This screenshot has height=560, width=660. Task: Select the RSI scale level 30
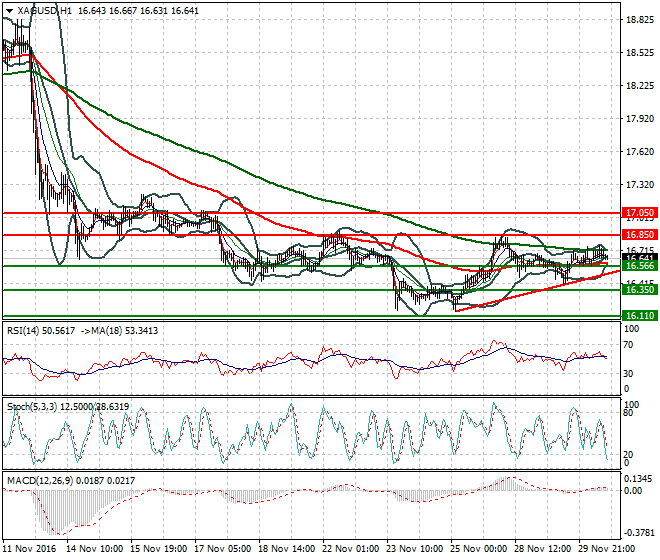pyautogui.click(x=628, y=374)
